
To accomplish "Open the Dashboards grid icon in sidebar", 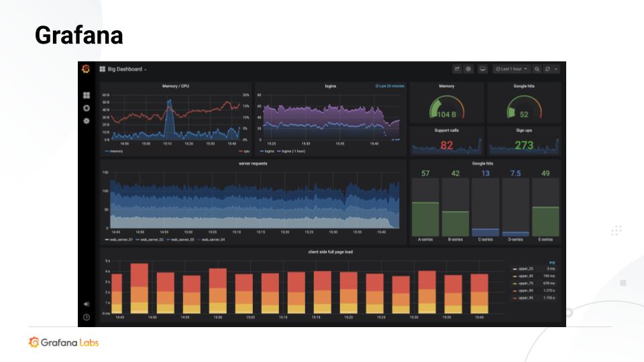I will tap(86, 96).
